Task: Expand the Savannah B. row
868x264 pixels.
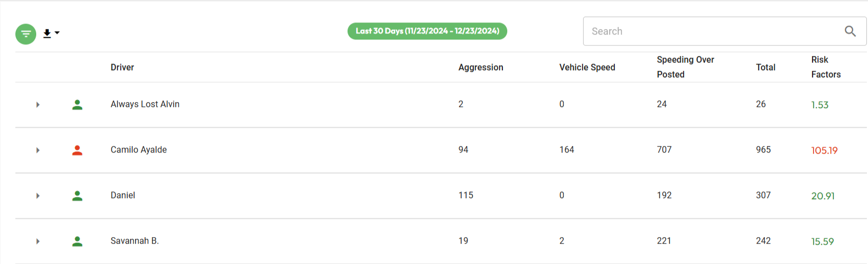Action: [x=38, y=241]
